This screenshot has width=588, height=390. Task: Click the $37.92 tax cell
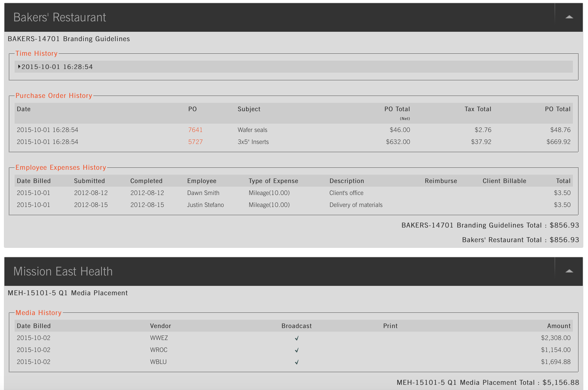pyautogui.click(x=481, y=142)
